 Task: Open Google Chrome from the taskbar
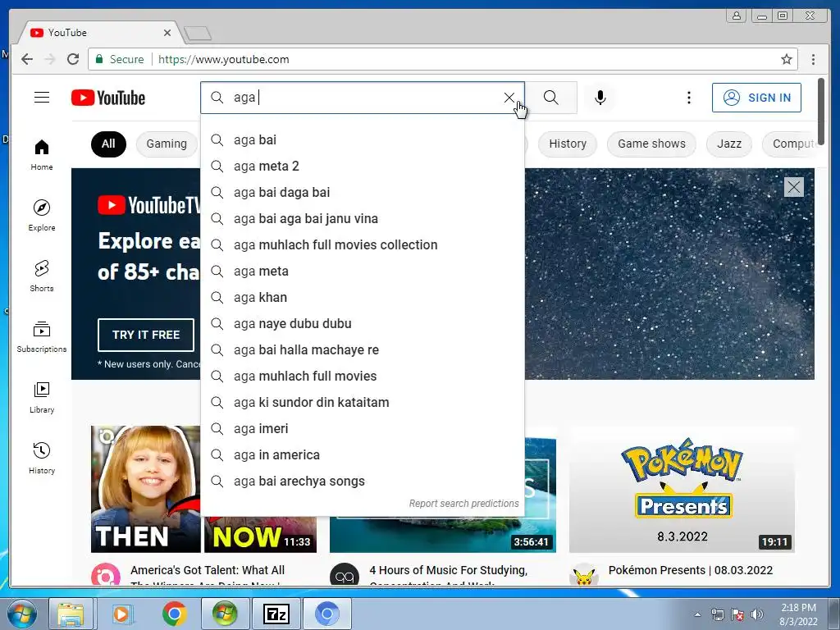click(x=174, y=614)
